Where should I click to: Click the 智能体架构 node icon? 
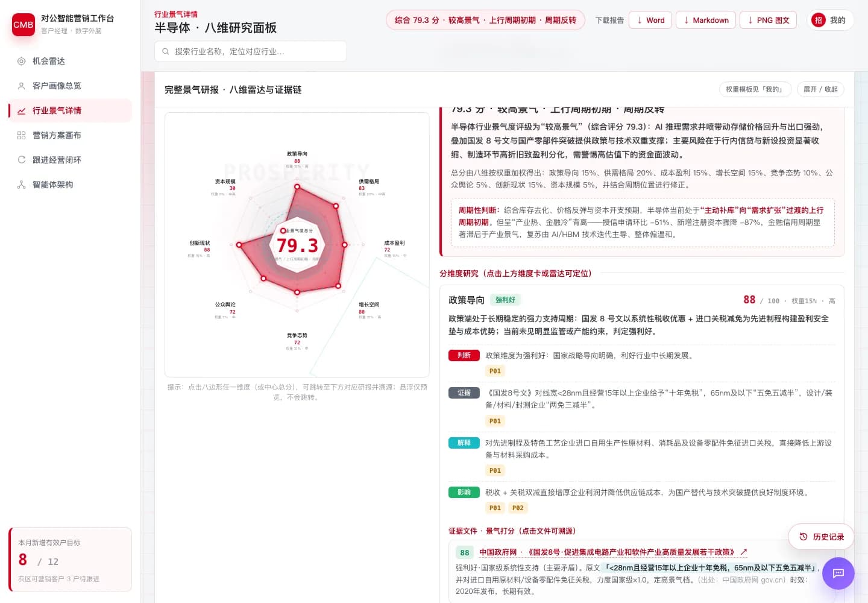(x=21, y=185)
